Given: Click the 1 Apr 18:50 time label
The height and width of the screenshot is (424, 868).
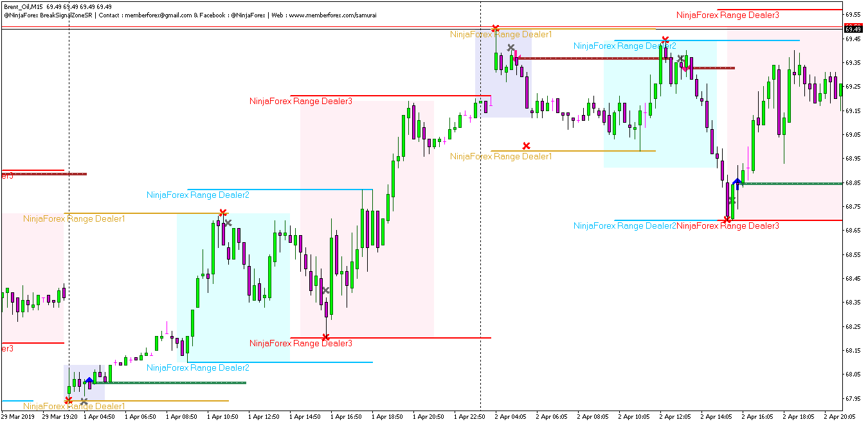Looking at the screenshot, I should (388, 416).
